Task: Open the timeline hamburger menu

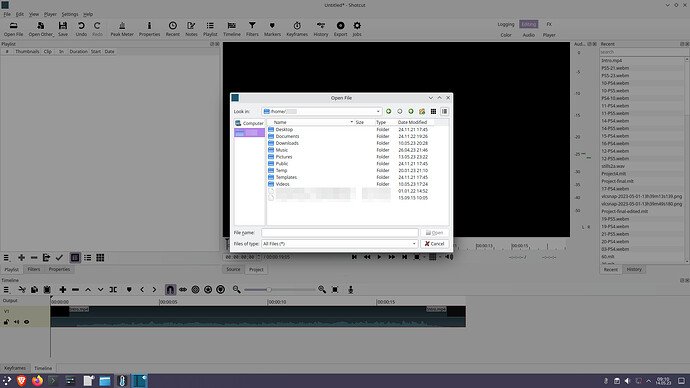Action: [x=6, y=289]
